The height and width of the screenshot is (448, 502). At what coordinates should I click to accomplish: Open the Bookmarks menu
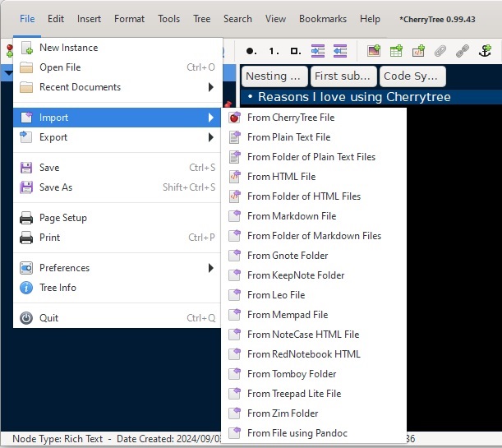[323, 19]
